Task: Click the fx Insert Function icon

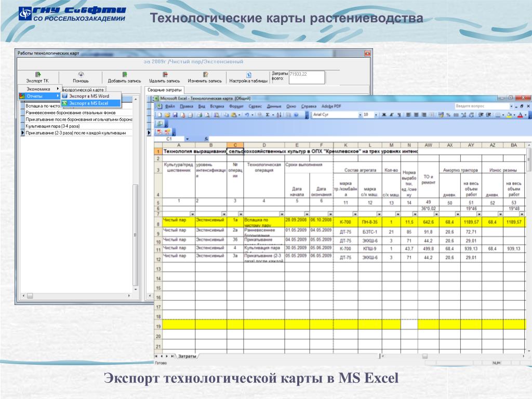Action: point(206,139)
